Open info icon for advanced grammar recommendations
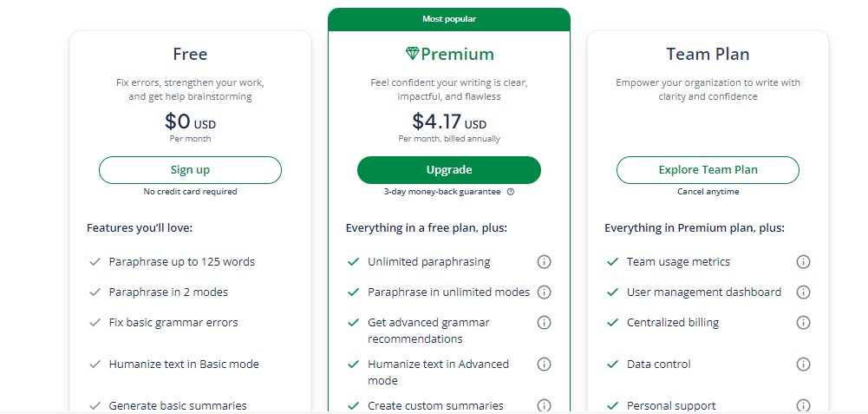This screenshot has width=868, height=414. (x=545, y=323)
